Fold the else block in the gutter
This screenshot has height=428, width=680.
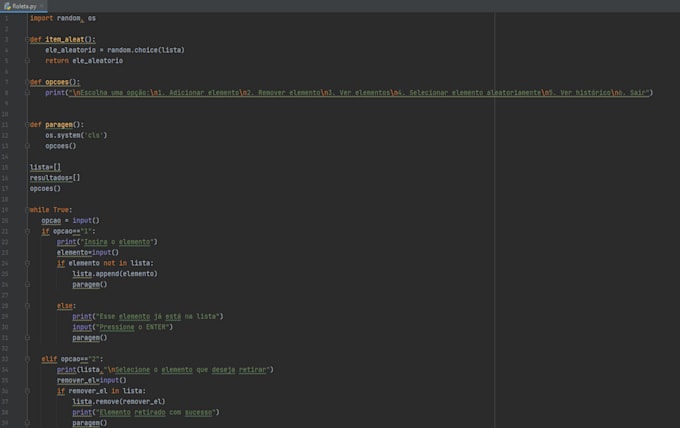27,306
